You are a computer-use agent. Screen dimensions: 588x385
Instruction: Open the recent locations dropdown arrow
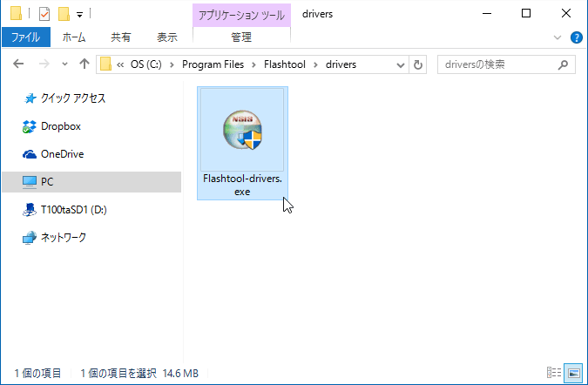pos(64,64)
